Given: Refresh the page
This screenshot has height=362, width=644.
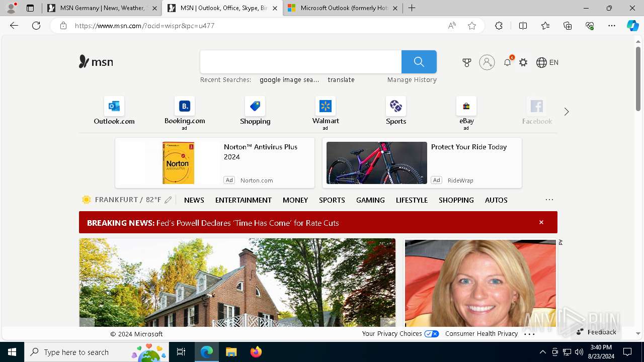Looking at the screenshot, I should (36, 26).
